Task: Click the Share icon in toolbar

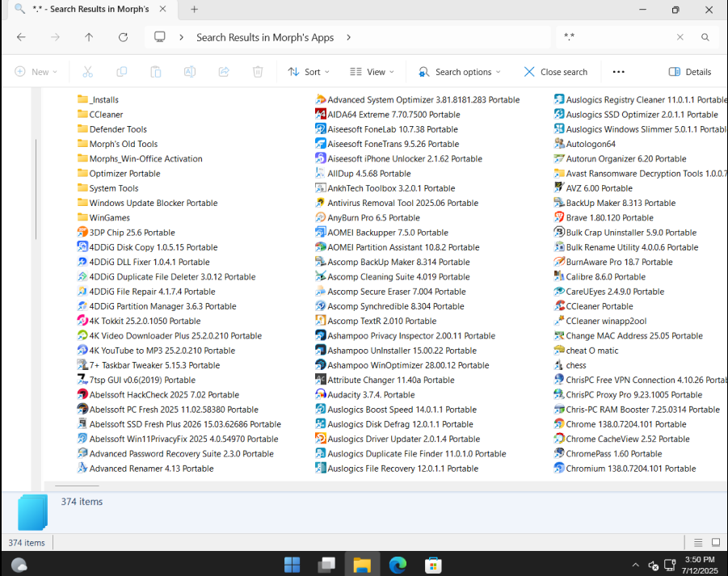Action: tap(224, 72)
